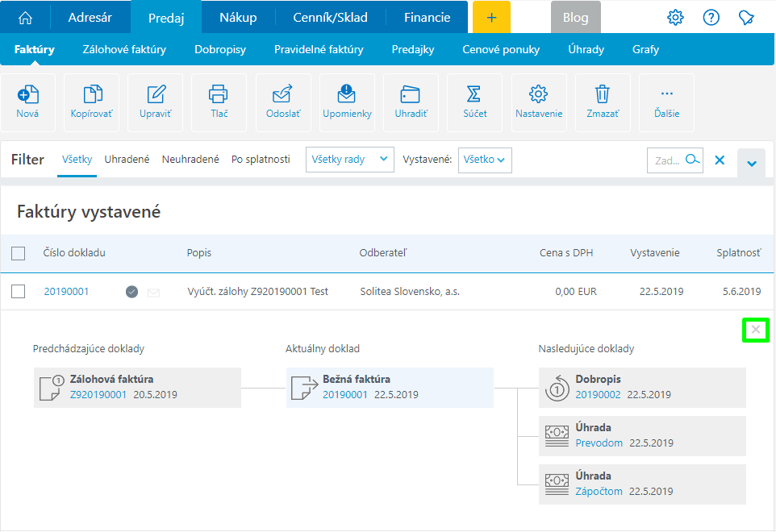Open linked advance invoice Z920190001
This screenshot has width=776, height=532.
point(98,395)
